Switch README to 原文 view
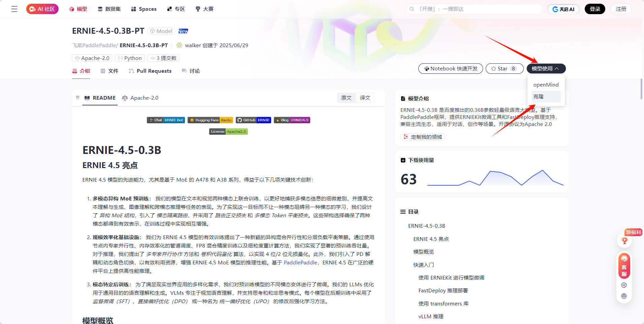Screen dimensions: 644x324 click(x=346, y=98)
